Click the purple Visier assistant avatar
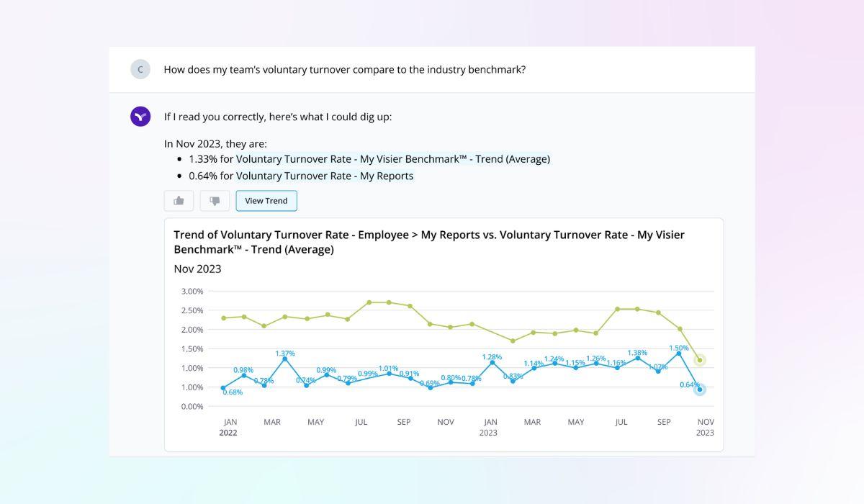864x504 pixels. tap(140, 116)
